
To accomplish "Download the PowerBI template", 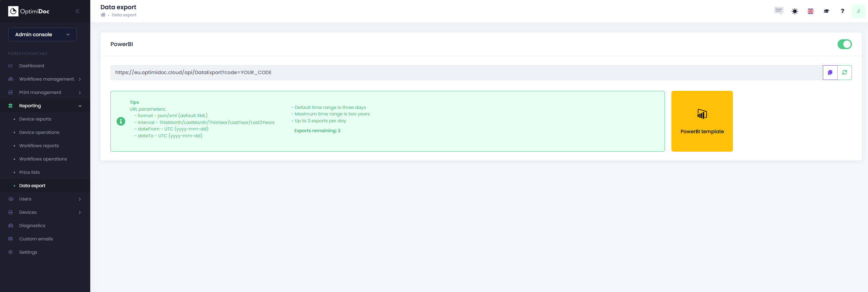I will 702,121.
